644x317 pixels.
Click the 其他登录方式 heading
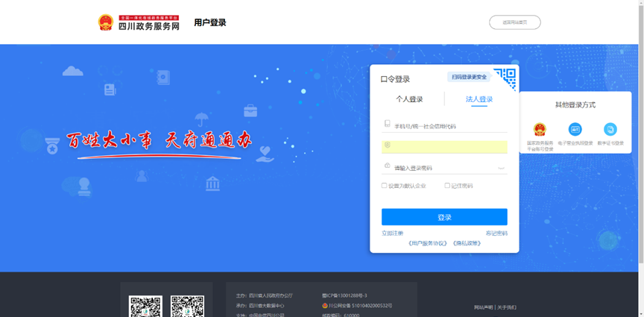575,105
